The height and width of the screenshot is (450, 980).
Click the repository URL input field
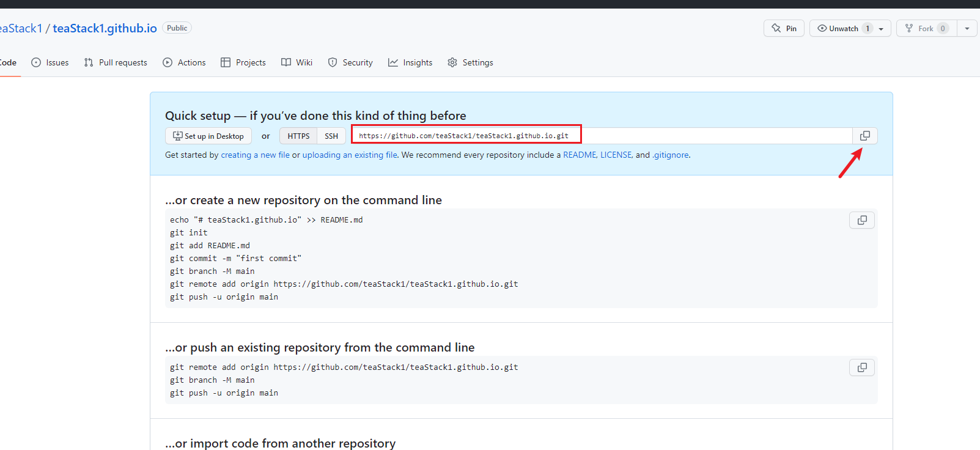coord(602,136)
